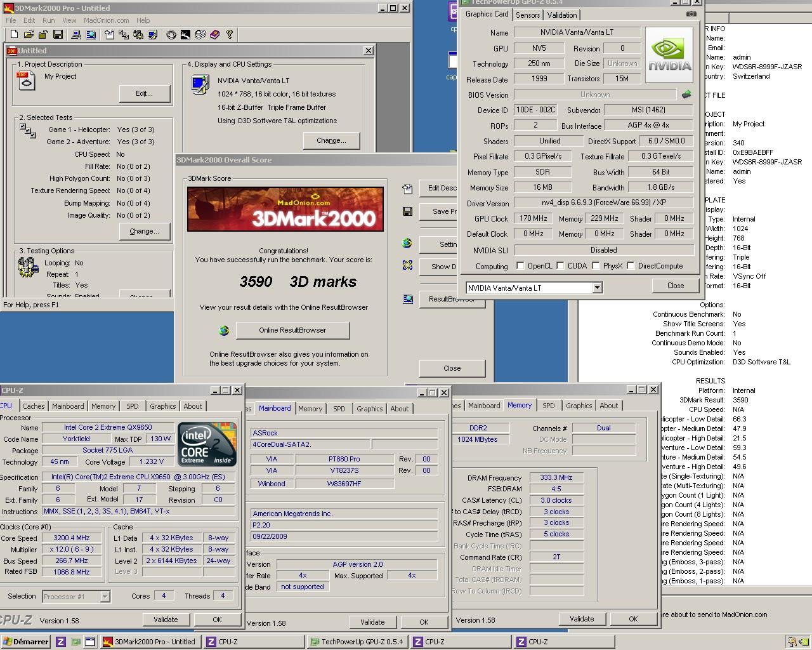Click the yellow question mark toolbar icon
This screenshot has height=650, width=812.
(x=229, y=34)
